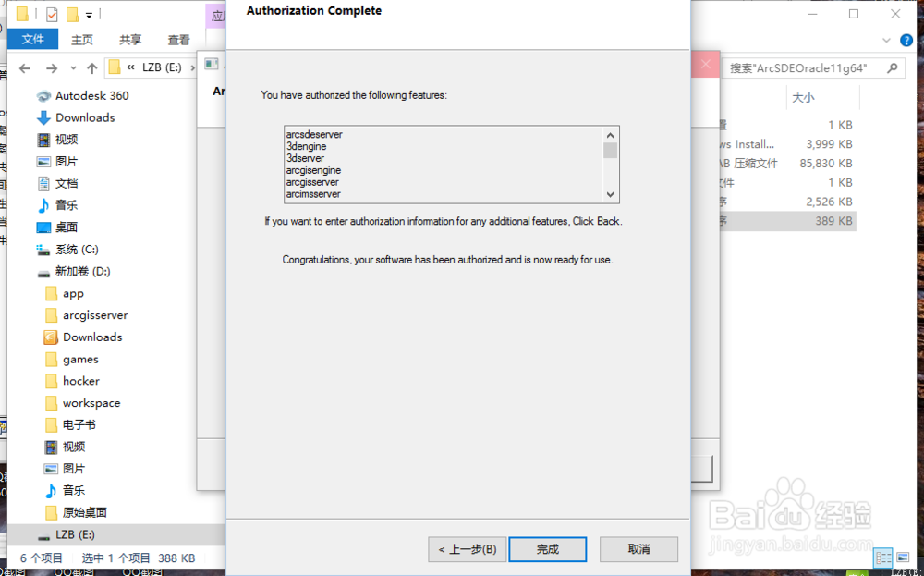Image resolution: width=924 pixels, height=576 pixels.
Task: Expand the ribbon with the chevron arrow
Action: (x=886, y=40)
